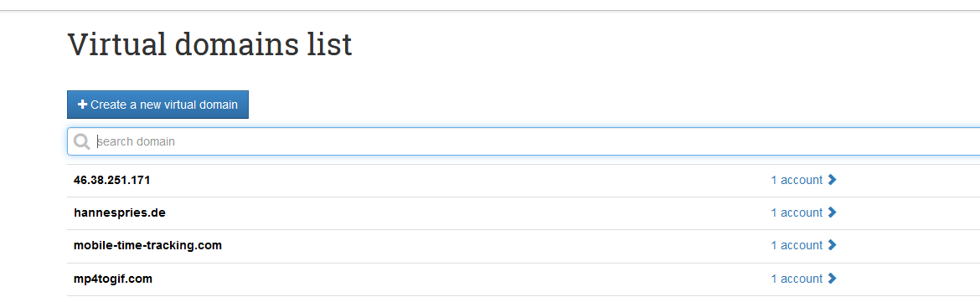
Task: Select the hannespries.de domain name
Action: pos(120,212)
